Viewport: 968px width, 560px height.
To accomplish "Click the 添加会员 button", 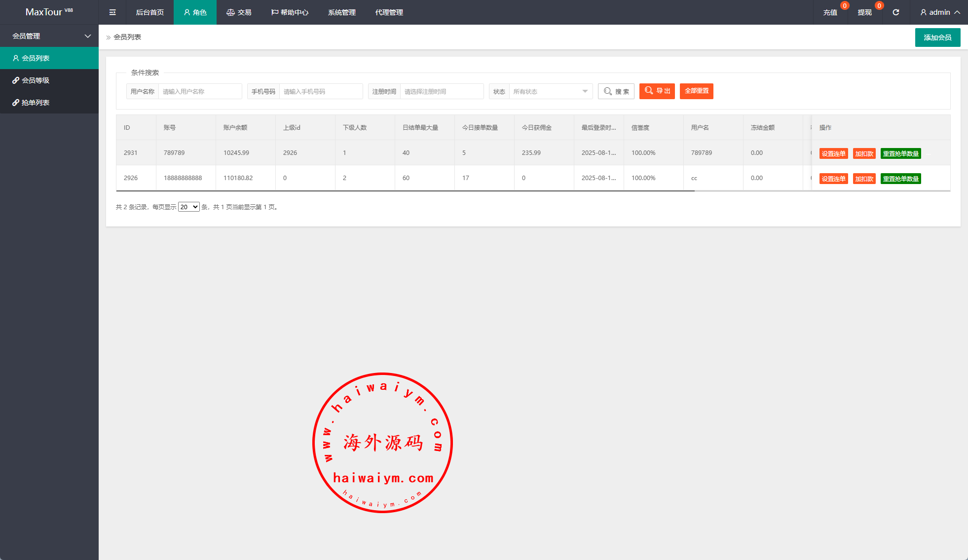I will 937,37.
